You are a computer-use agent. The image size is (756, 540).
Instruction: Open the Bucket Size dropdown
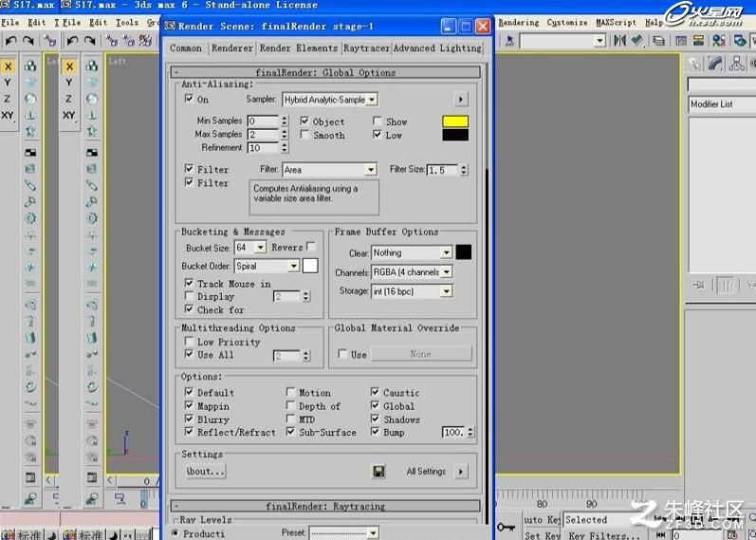(x=249, y=248)
